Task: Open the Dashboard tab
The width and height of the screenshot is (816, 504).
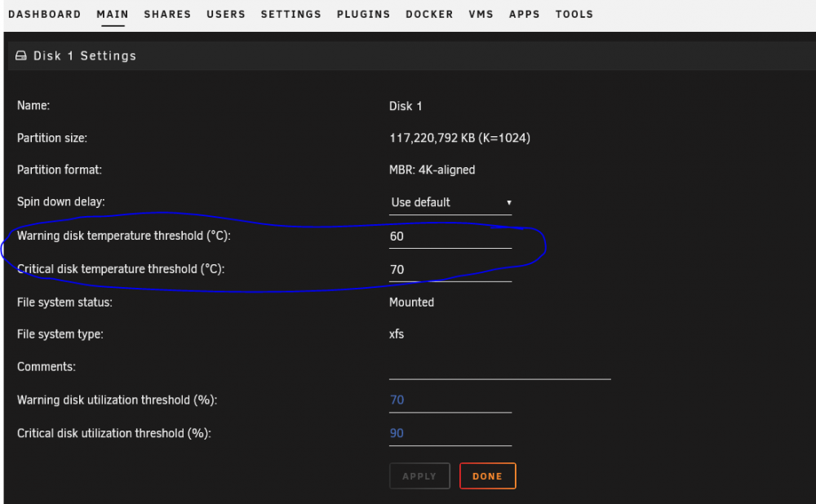Action: pyautogui.click(x=45, y=14)
